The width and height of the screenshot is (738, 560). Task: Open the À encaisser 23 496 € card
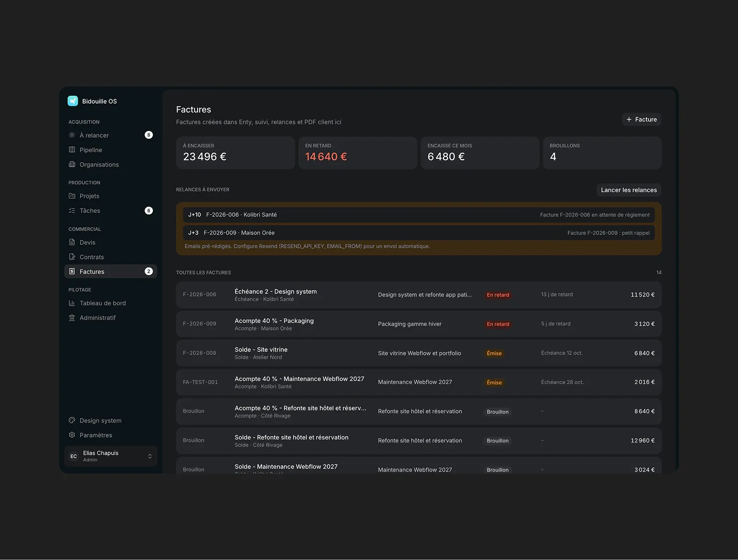click(x=235, y=153)
